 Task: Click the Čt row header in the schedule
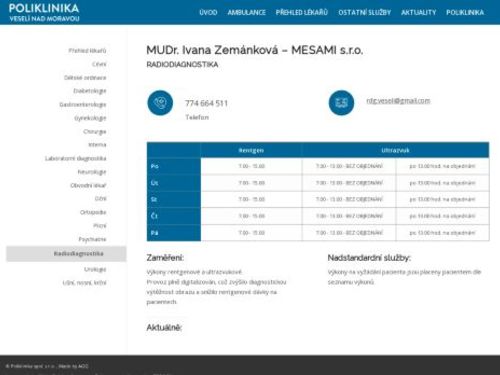click(174, 216)
